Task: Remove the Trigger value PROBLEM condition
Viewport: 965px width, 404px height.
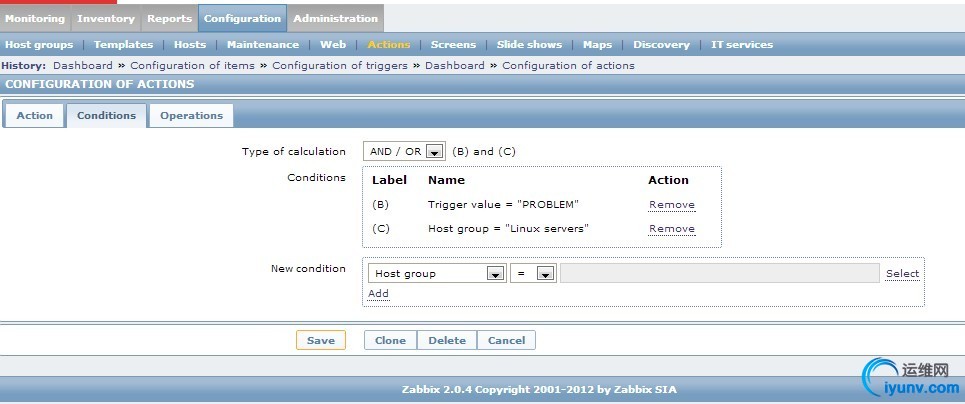Action: (671, 205)
